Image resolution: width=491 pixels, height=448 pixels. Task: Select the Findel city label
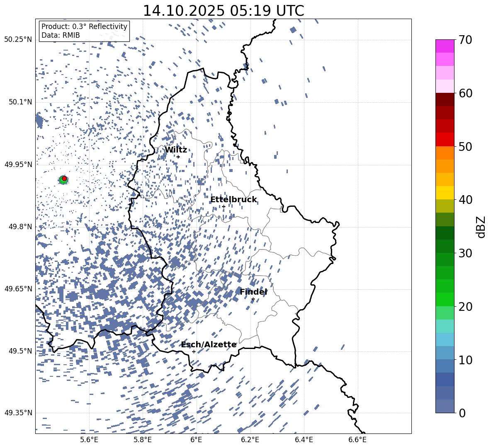(x=253, y=292)
